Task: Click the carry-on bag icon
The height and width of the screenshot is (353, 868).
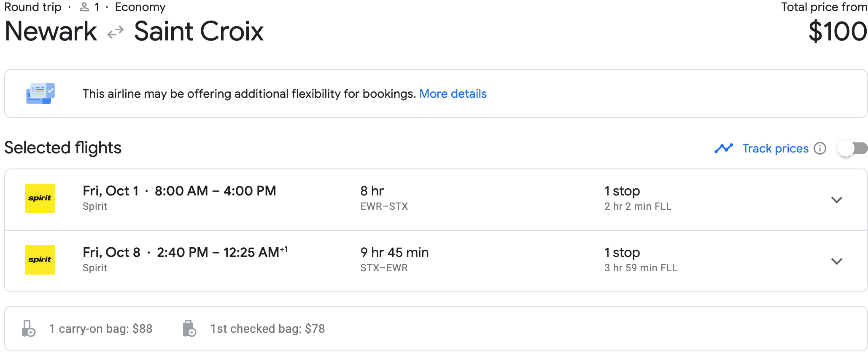Action: click(28, 329)
